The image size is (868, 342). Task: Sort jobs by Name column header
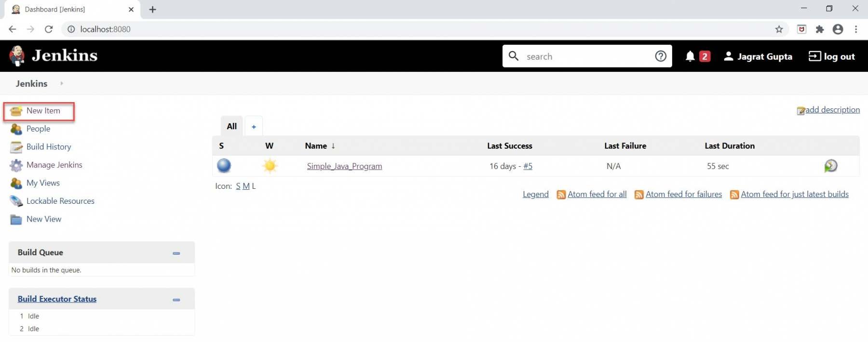[320, 146]
